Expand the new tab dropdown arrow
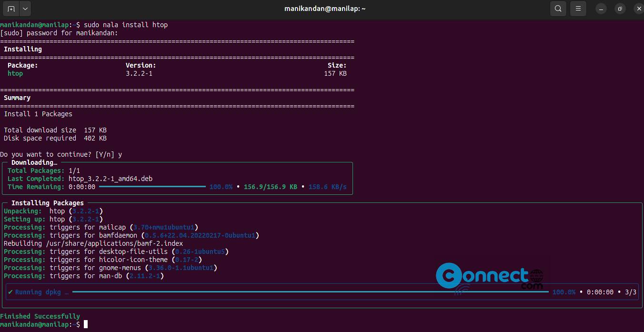The height and width of the screenshot is (332, 644). (25, 9)
